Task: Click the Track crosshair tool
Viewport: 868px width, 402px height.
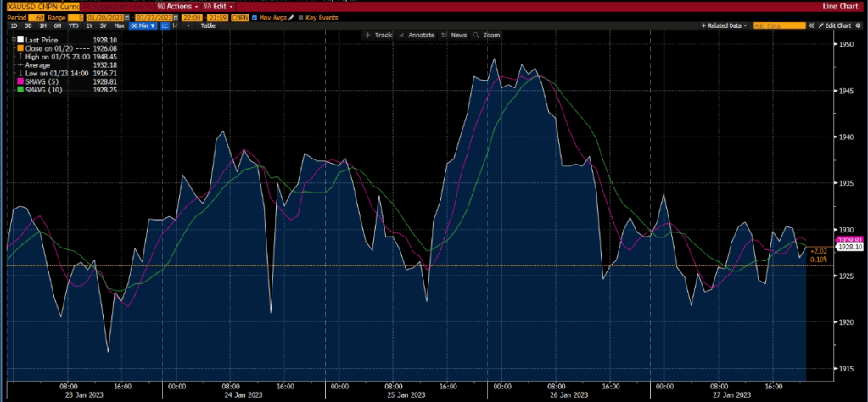Action: (x=379, y=35)
